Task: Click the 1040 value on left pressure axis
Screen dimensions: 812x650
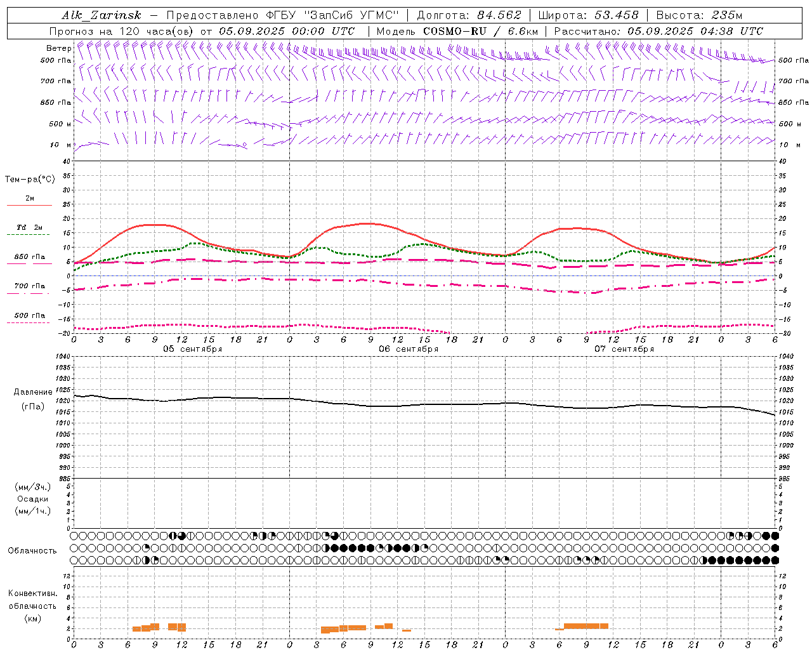Action: [x=62, y=357]
